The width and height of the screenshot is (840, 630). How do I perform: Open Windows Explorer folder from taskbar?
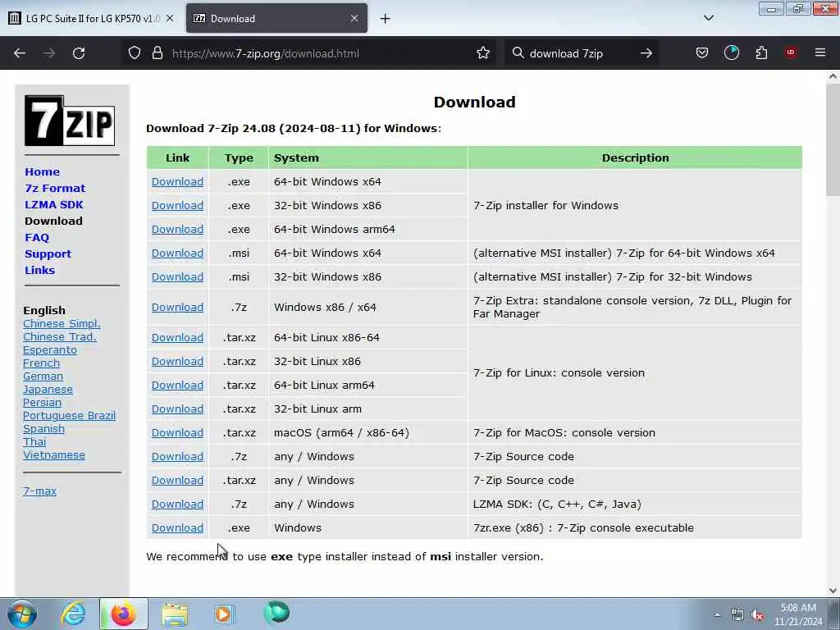click(175, 614)
